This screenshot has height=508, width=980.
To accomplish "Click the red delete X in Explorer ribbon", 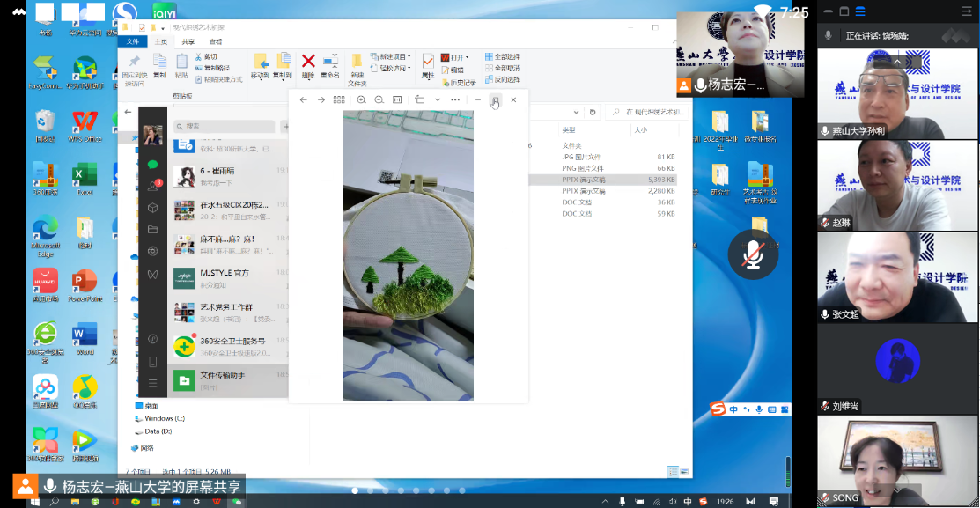I will [308, 62].
